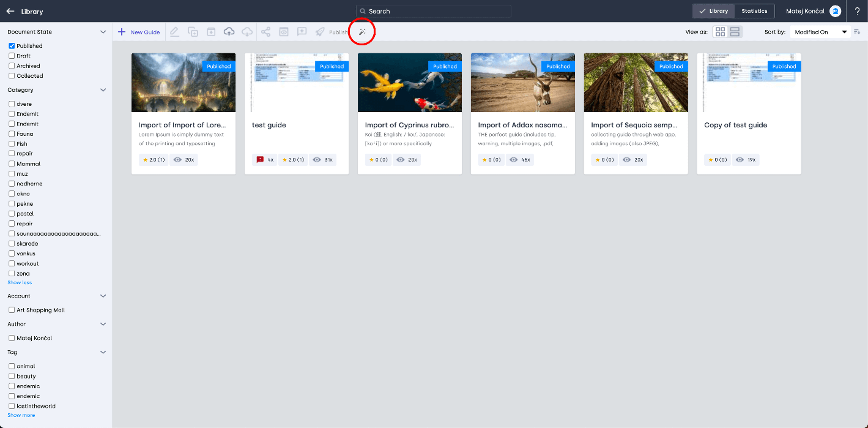Click the Search input field

coord(434,11)
